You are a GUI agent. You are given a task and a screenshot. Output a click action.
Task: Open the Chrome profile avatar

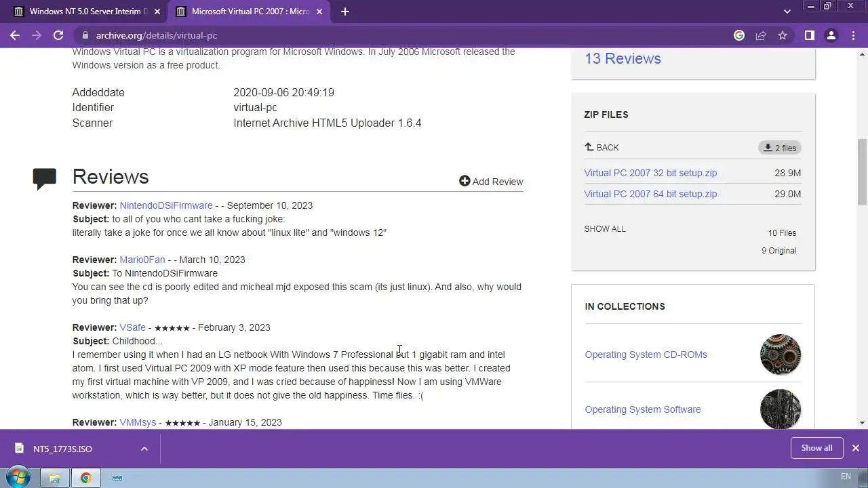(x=831, y=35)
